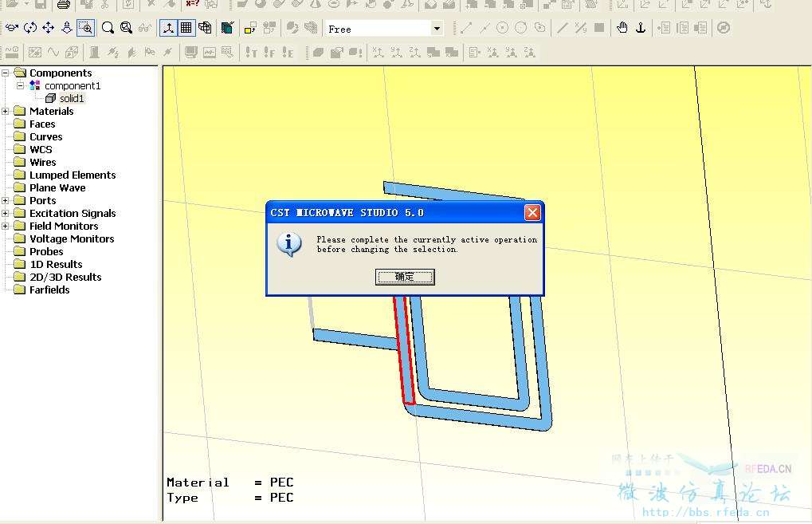This screenshot has height=524, width=812.
Task: Select the Rotate view tool
Action: pos(12,28)
